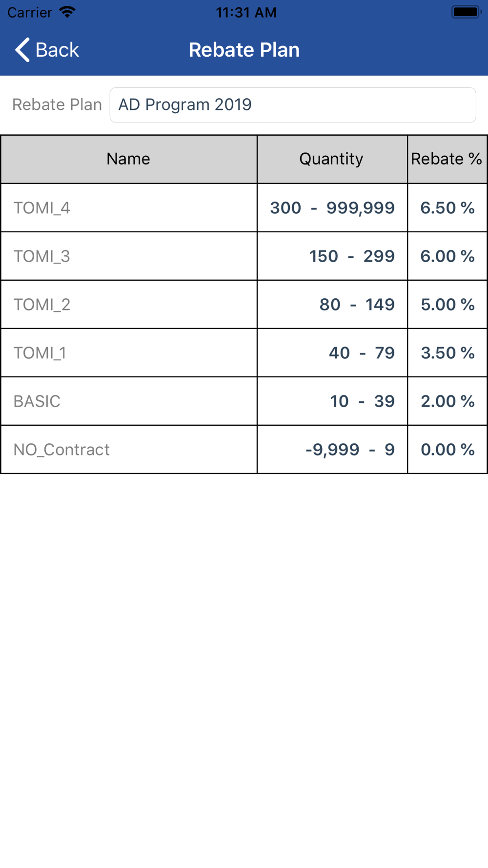The width and height of the screenshot is (488, 868).
Task: Select the TOMI_4 row
Action: pyautogui.click(x=244, y=207)
